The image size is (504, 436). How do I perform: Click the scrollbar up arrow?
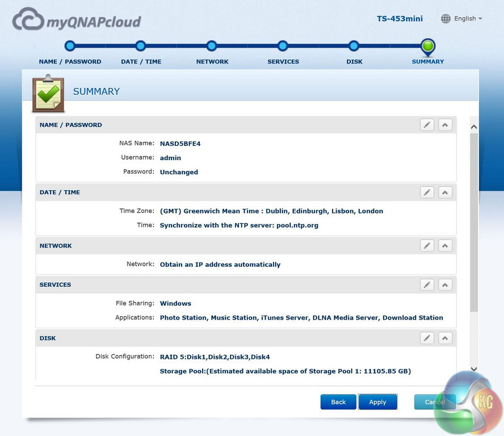474,127
